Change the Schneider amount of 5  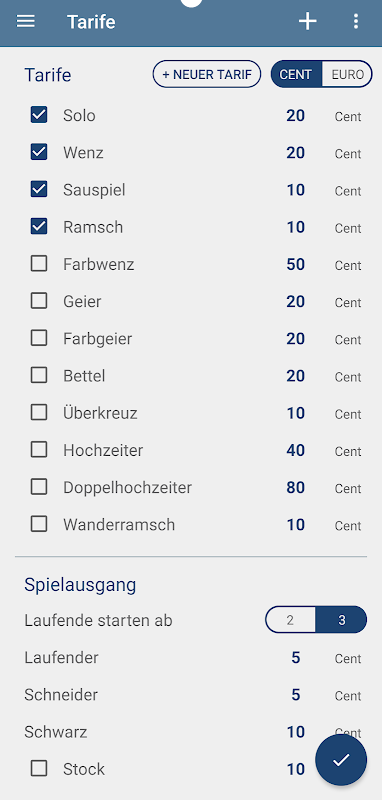pyautogui.click(x=296, y=695)
